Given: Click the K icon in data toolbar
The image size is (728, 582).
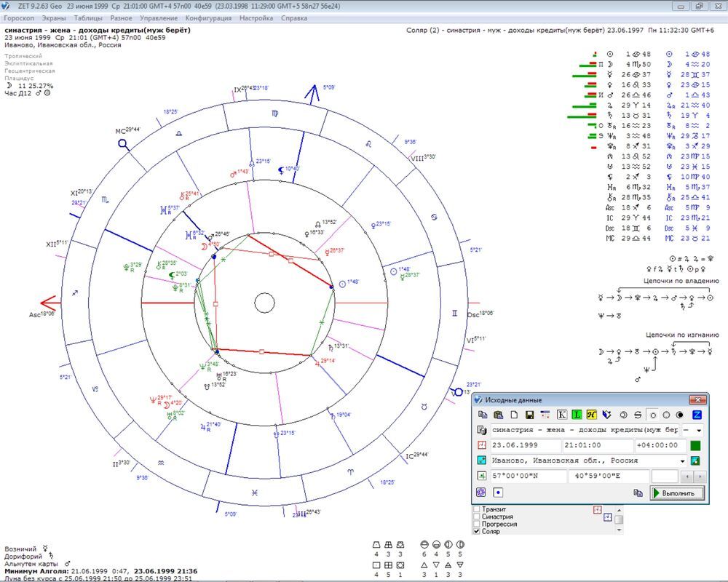Looking at the screenshot, I should [x=562, y=415].
